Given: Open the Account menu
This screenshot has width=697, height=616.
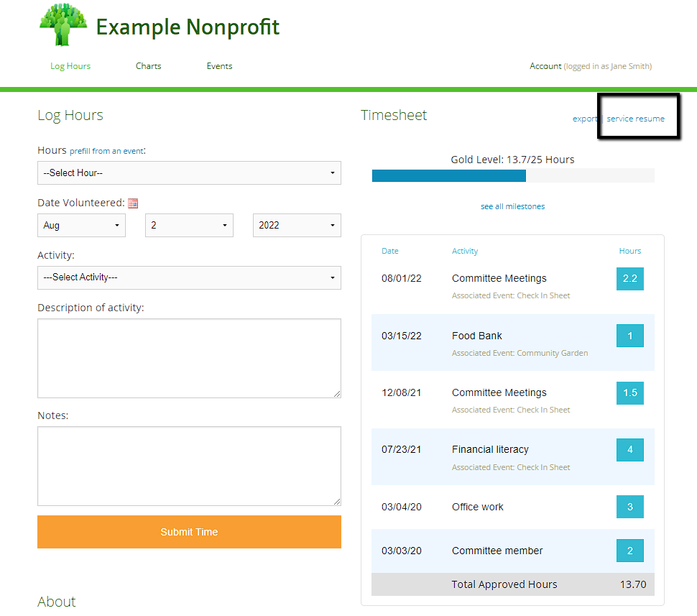Looking at the screenshot, I should coord(545,66).
